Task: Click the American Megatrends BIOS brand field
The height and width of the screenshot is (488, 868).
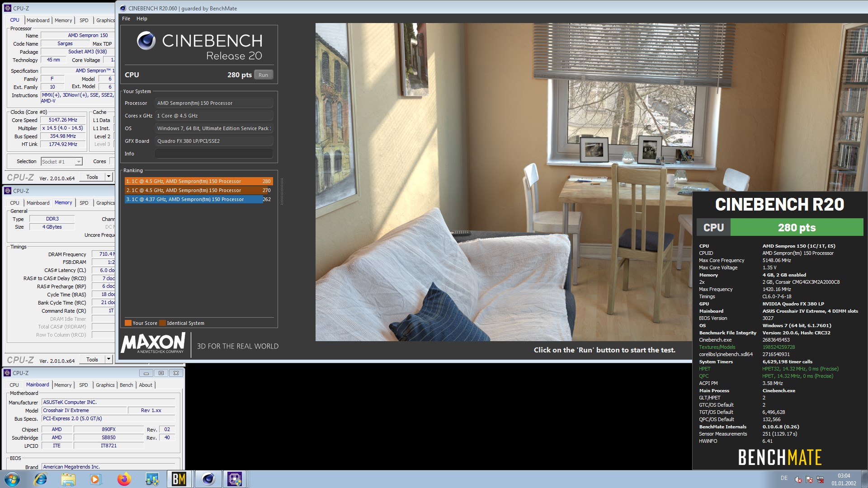Action: pos(108,467)
